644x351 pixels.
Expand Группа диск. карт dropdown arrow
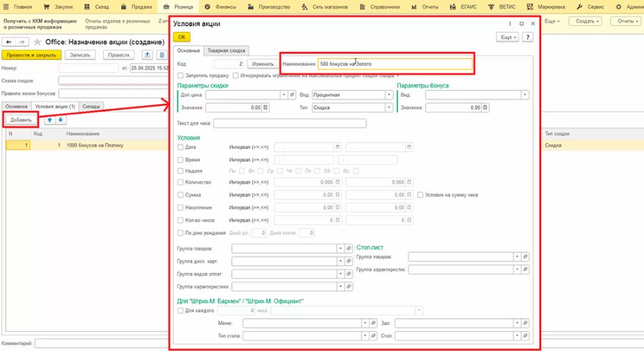point(341,261)
